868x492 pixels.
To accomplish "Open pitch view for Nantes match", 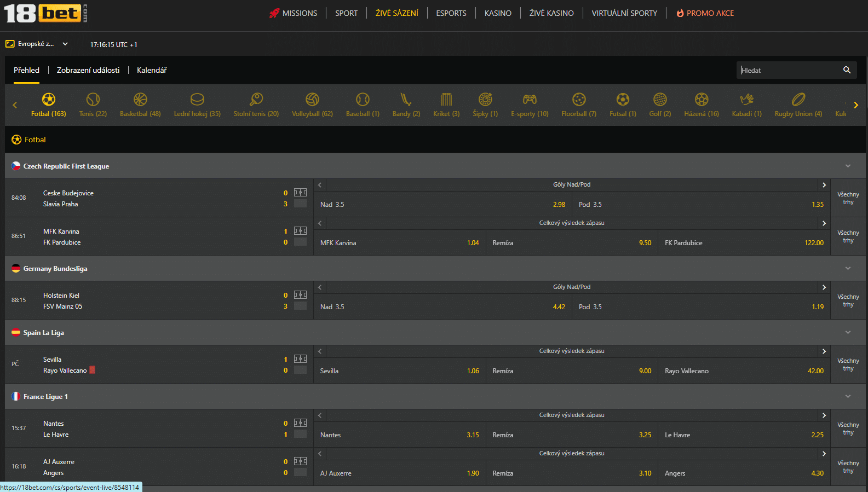I will [x=300, y=423].
